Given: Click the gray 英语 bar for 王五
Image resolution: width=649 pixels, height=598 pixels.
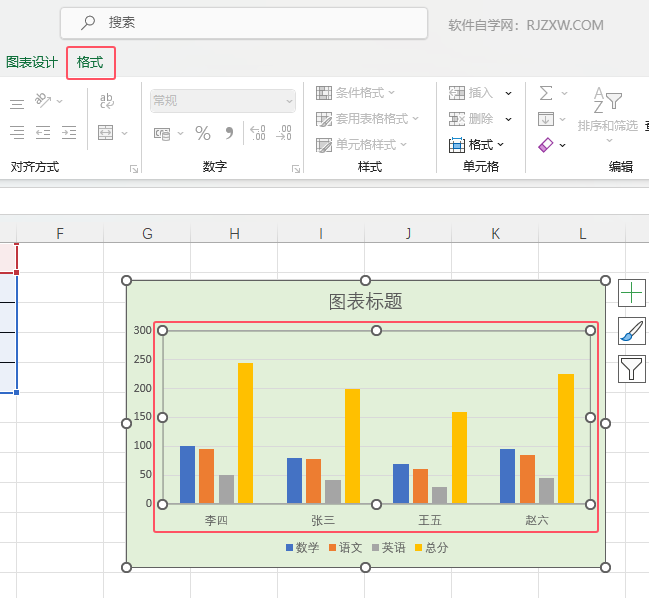Looking at the screenshot, I should [x=440, y=495].
